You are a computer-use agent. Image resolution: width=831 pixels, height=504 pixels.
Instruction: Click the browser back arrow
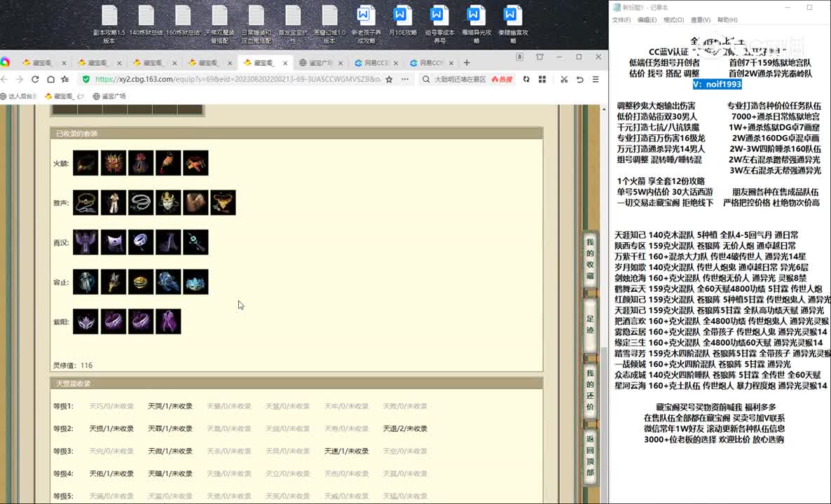5,79
